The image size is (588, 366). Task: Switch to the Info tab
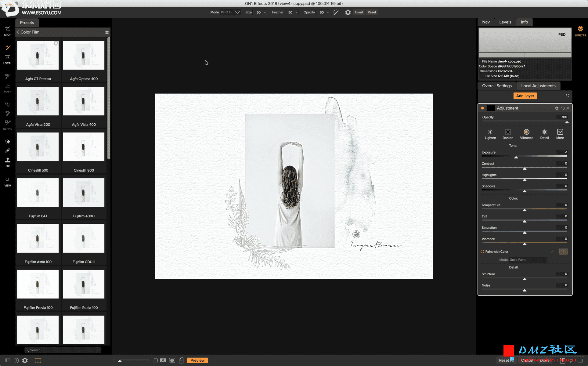tap(524, 22)
